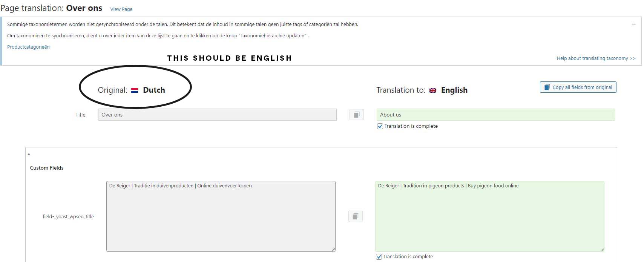Focus the English pigeon products SEO title textarea

tap(490, 216)
